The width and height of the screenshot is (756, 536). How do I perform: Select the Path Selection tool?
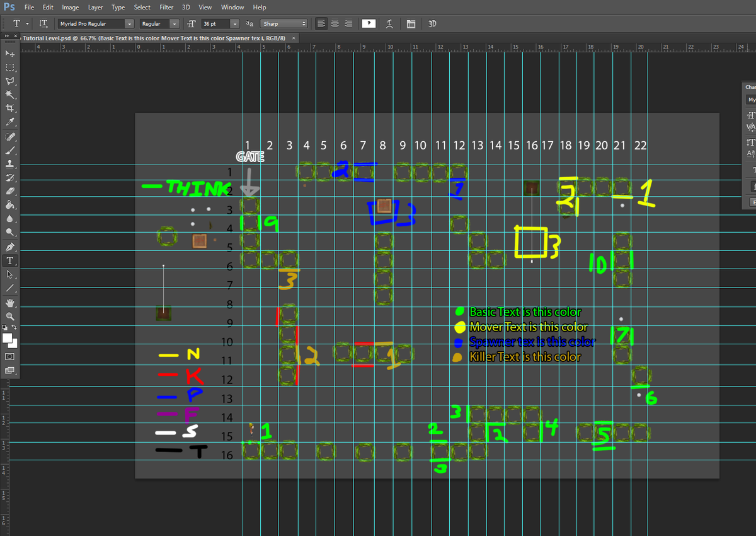point(9,275)
